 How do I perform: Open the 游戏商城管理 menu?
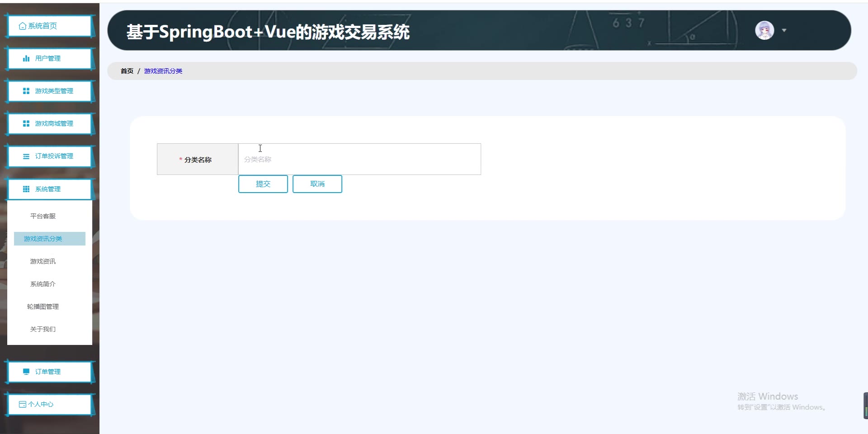pos(50,123)
